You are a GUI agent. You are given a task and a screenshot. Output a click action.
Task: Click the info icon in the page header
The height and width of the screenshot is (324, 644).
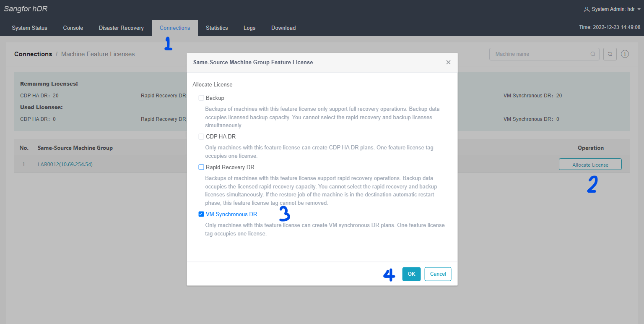pyautogui.click(x=625, y=54)
